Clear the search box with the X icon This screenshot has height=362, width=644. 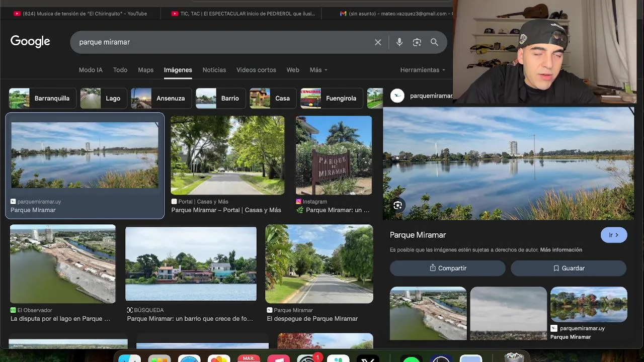coord(378,42)
